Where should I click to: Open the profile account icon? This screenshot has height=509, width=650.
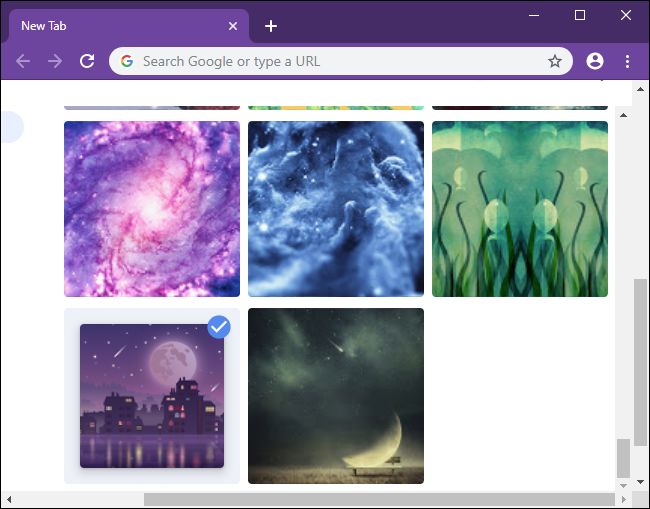(595, 61)
